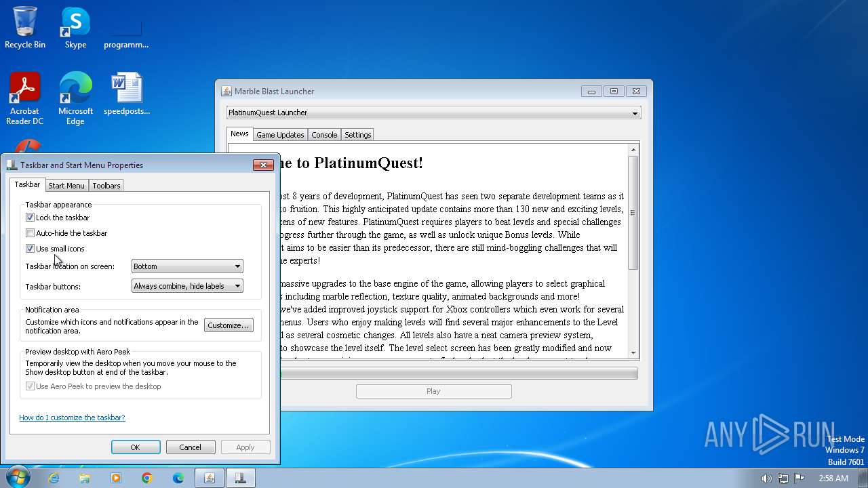This screenshot has height=488, width=868.
Task: Open the Edge browser taskbar icon
Action: [178, 478]
